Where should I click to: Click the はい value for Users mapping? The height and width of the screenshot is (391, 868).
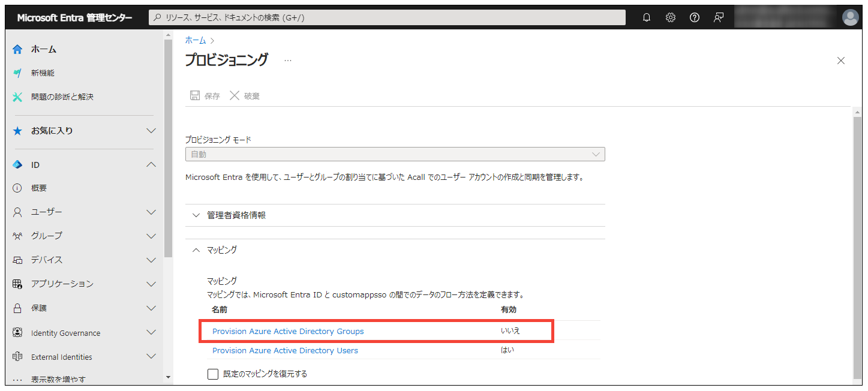coord(507,350)
